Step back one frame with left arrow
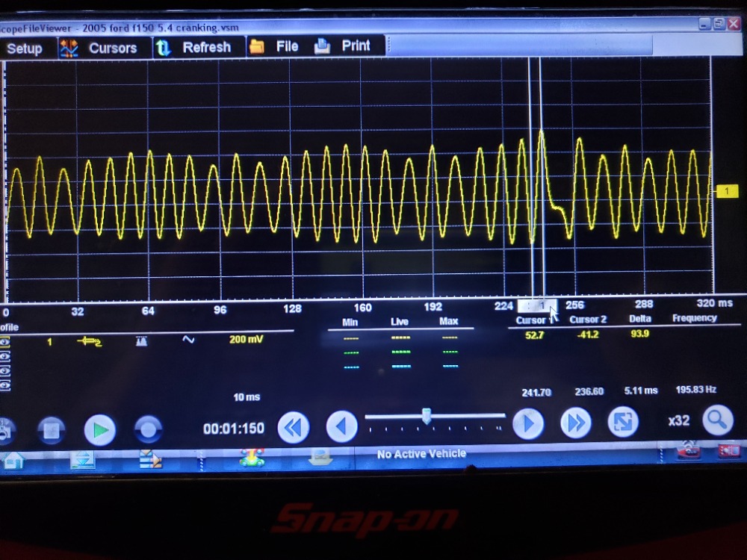Viewport: 747px width, 560px height. (342, 427)
